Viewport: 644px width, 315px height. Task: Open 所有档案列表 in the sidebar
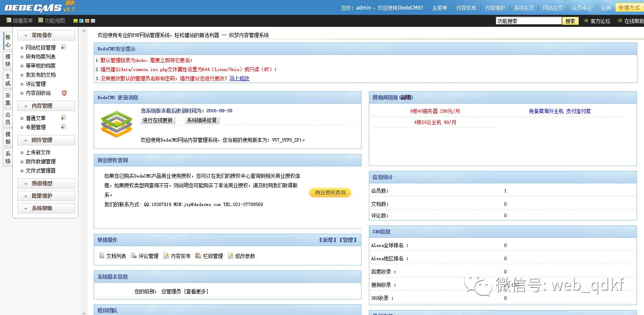[40, 57]
